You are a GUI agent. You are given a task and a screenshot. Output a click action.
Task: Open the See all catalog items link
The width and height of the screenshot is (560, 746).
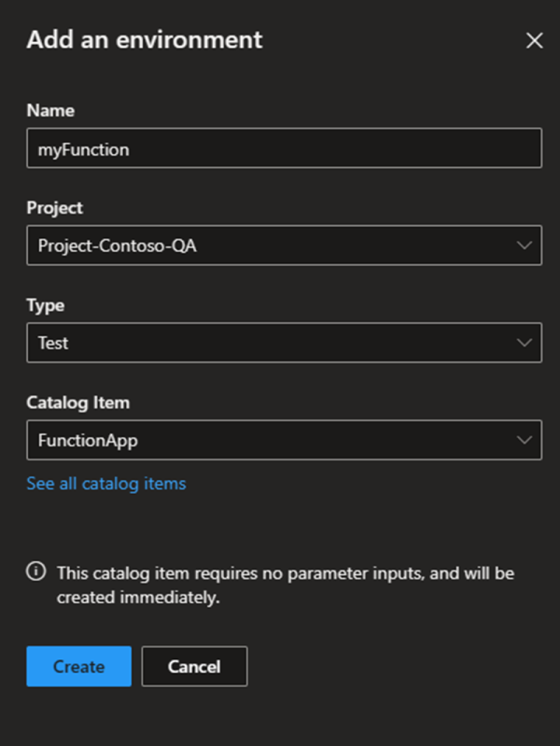tap(106, 484)
